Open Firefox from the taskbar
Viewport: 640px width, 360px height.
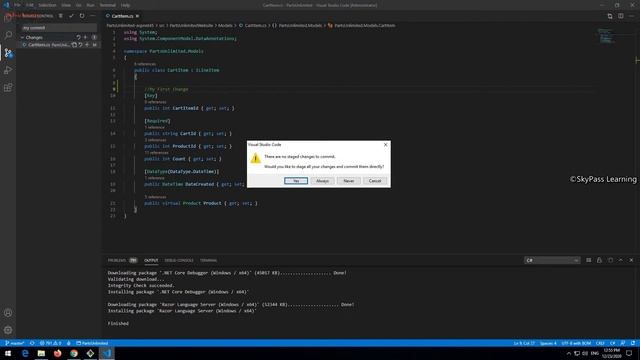[58, 353]
